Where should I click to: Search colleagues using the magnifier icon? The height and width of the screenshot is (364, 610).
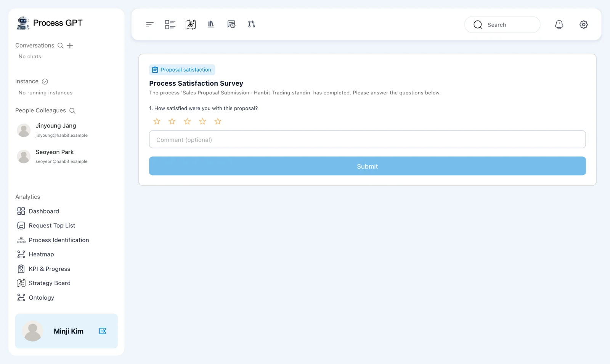[72, 111]
